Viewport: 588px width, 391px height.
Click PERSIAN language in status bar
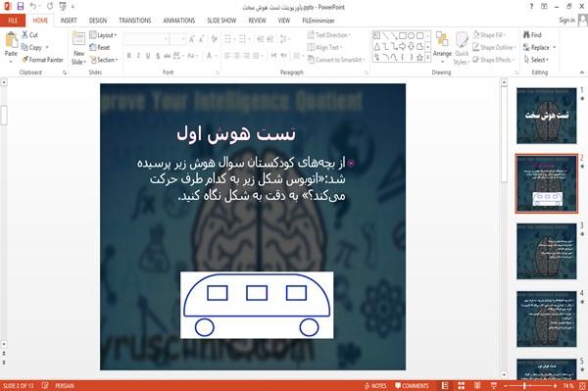[x=65, y=386]
